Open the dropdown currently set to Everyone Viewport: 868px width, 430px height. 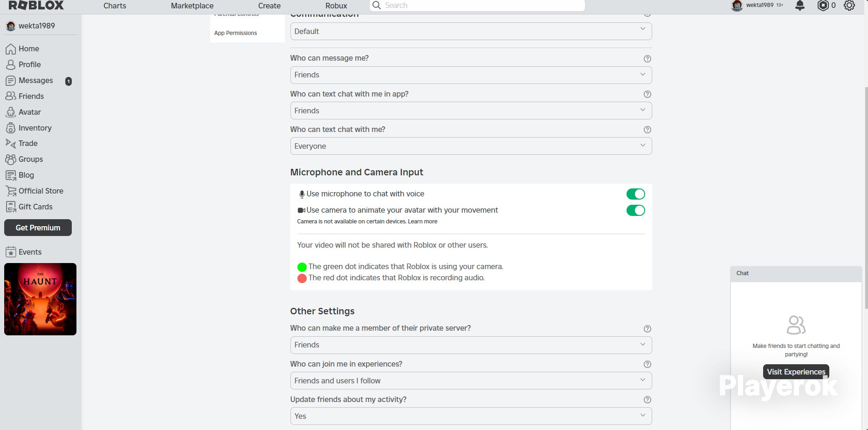[x=471, y=146]
